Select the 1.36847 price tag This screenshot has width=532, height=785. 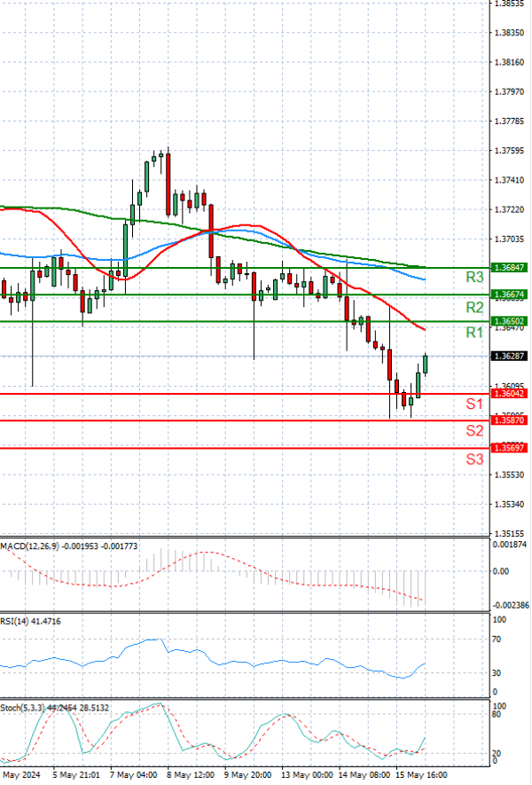coord(509,268)
